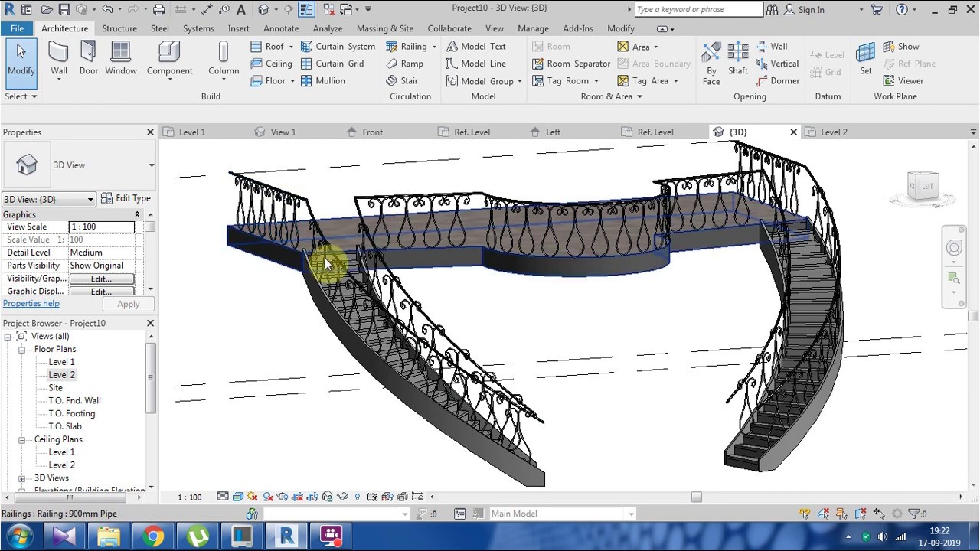Select the Wall tool in ribbon

click(59, 59)
